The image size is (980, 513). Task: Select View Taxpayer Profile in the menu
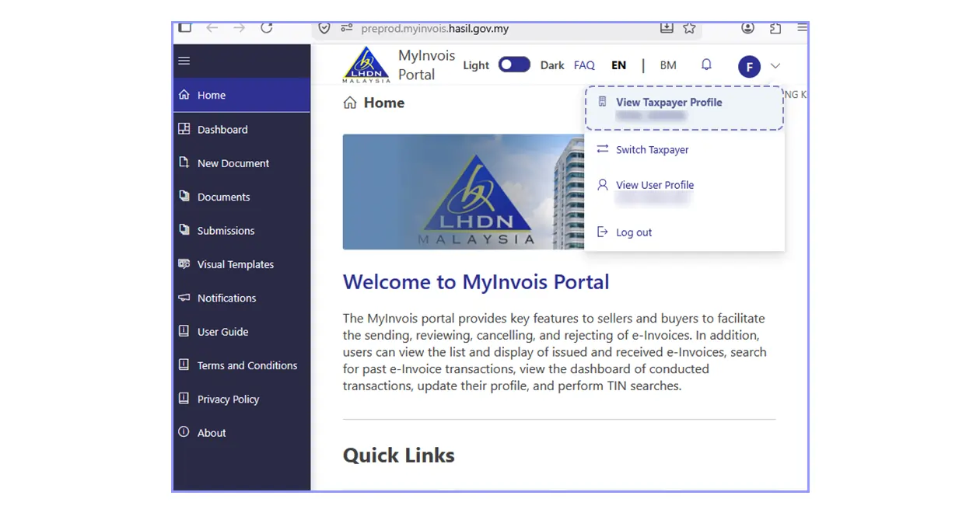click(x=669, y=102)
